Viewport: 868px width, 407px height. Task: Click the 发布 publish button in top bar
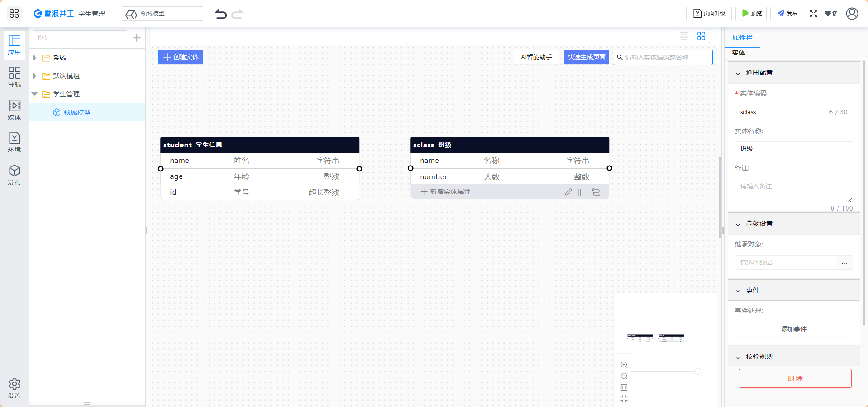click(x=786, y=14)
